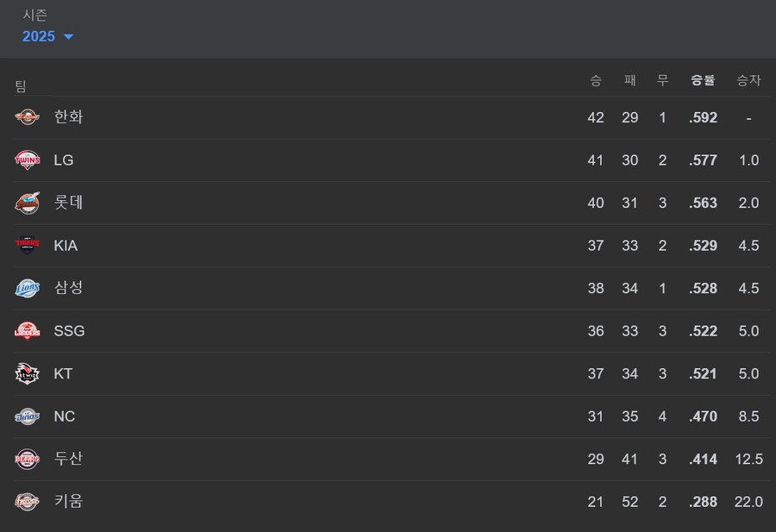The width and height of the screenshot is (776, 532).
Task: Click the 승 wins column header
Action: 595,80
